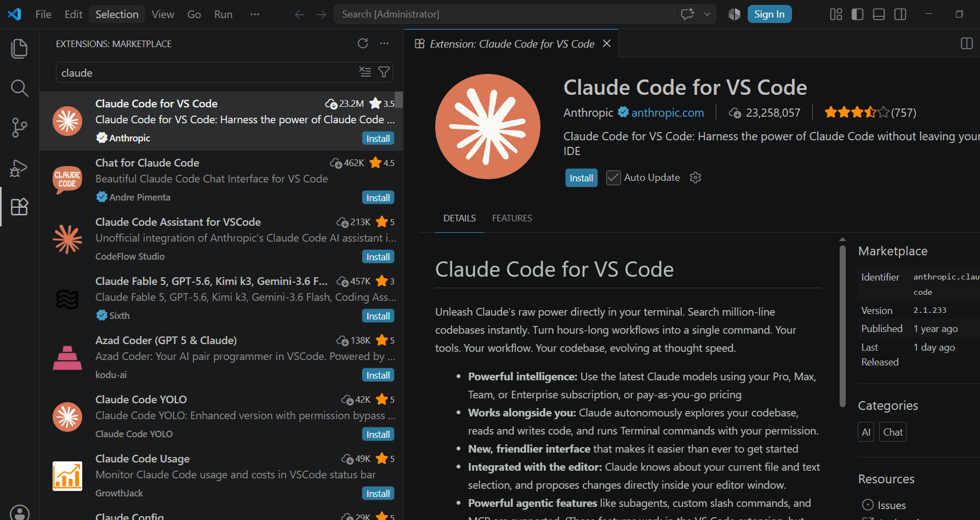Open the Copilot chat icon in title bar
This screenshot has width=980, height=520.
pyautogui.click(x=687, y=14)
